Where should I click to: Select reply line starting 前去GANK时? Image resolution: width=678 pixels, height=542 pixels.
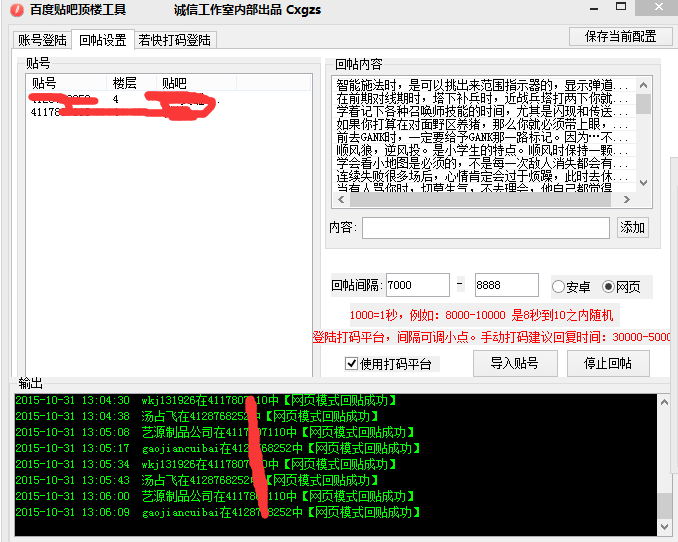point(482,138)
